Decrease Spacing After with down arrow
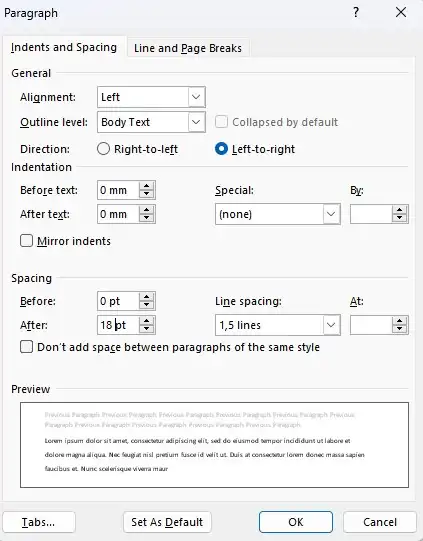The image size is (423, 541). point(147,329)
